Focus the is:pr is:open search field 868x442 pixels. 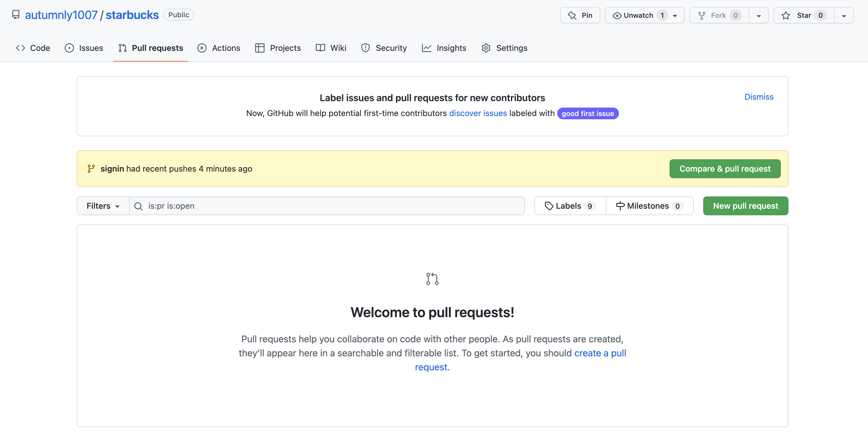pos(327,206)
